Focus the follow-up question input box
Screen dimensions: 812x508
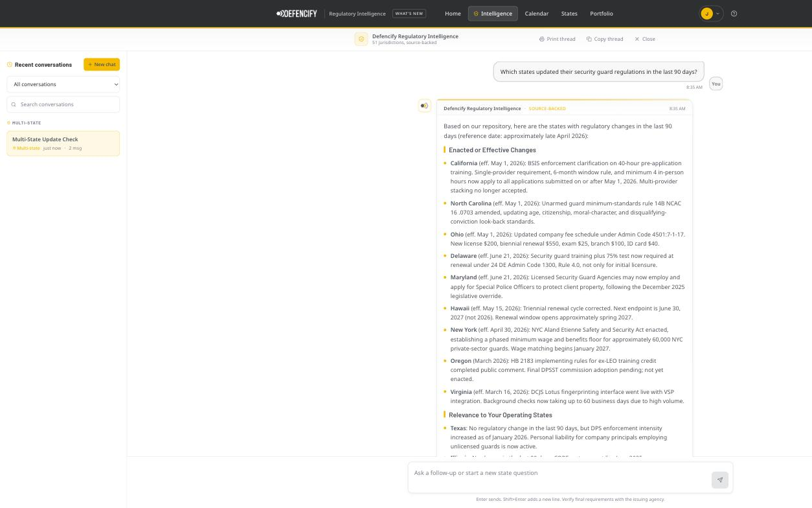point(559,478)
